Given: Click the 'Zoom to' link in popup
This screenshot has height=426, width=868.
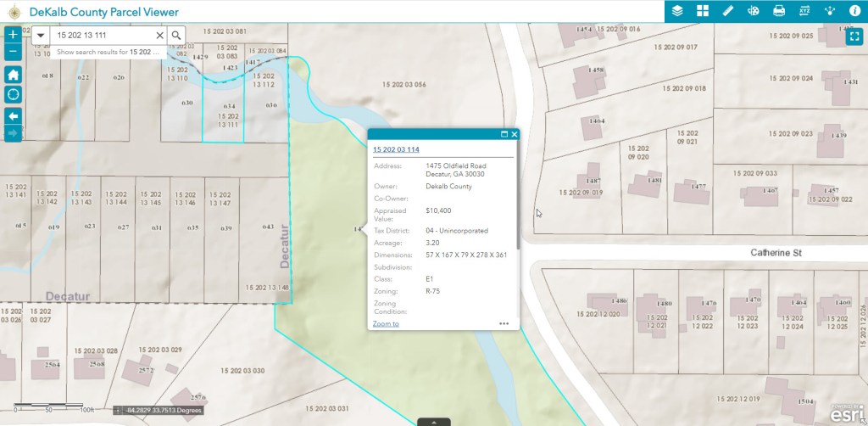Looking at the screenshot, I should tap(386, 323).
